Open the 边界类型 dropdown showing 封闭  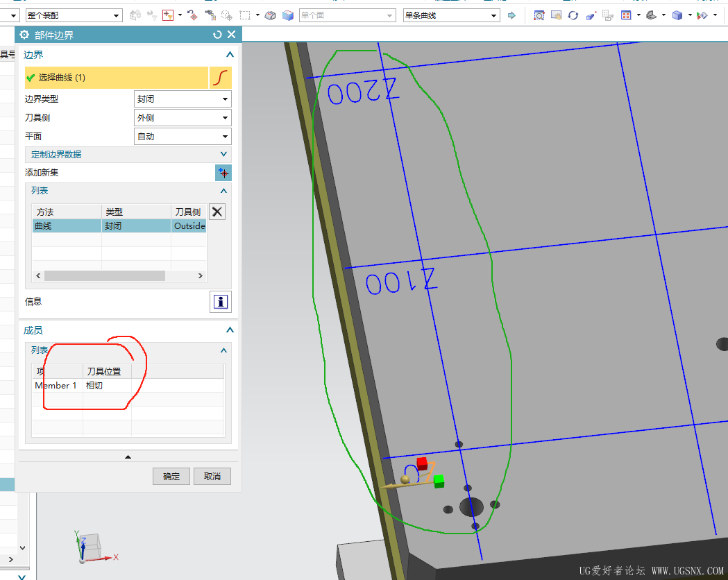pyautogui.click(x=183, y=99)
